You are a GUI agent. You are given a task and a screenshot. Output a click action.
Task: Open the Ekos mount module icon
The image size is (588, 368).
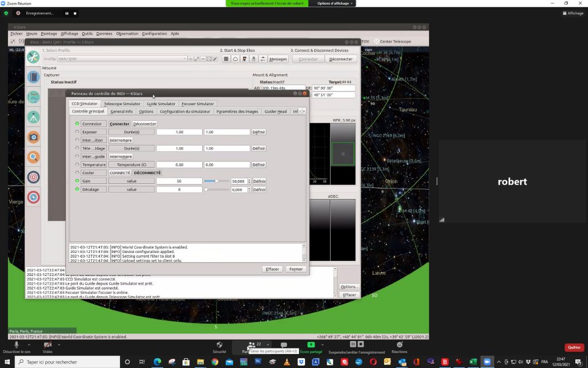point(33,117)
